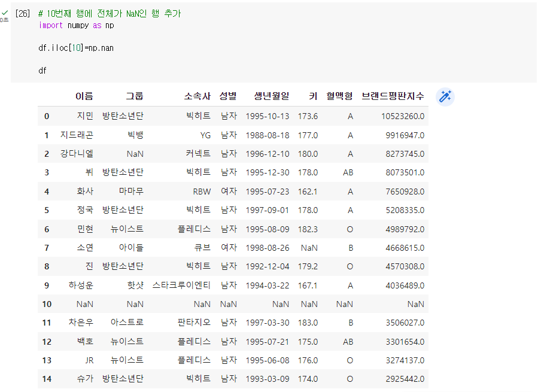This screenshot has height=392, width=538.
Task: Click the code line df.iloc[10]=np.nan
Action: point(76,48)
